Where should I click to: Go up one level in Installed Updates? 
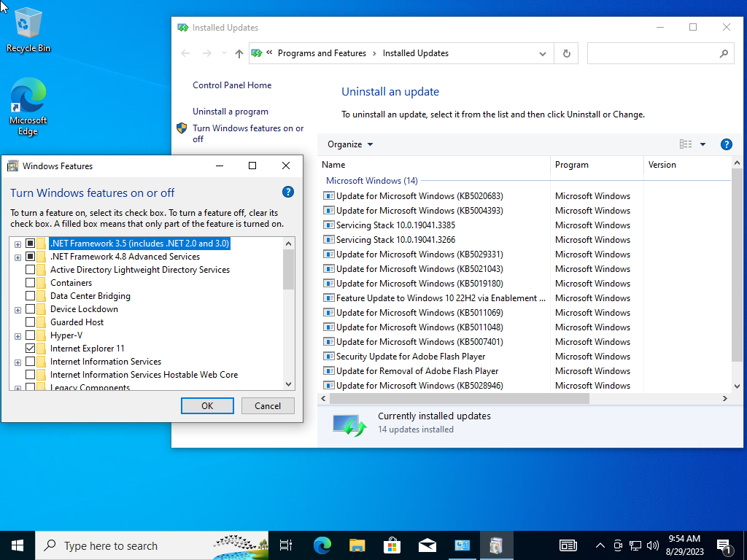click(x=239, y=53)
